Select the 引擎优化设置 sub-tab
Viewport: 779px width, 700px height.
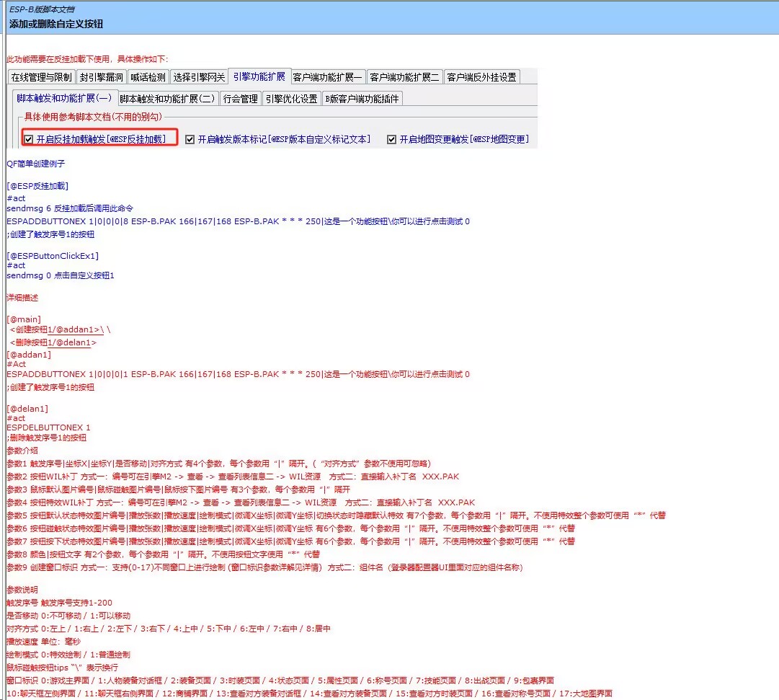(291, 99)
